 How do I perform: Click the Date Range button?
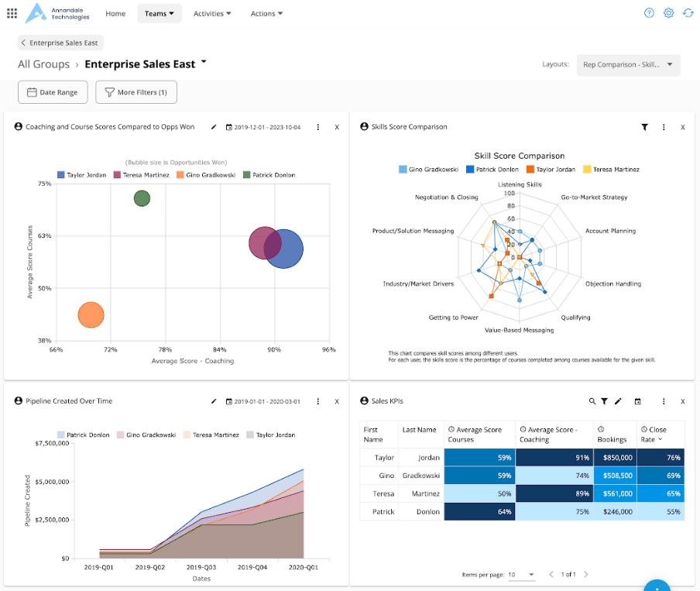click(53, 92)
